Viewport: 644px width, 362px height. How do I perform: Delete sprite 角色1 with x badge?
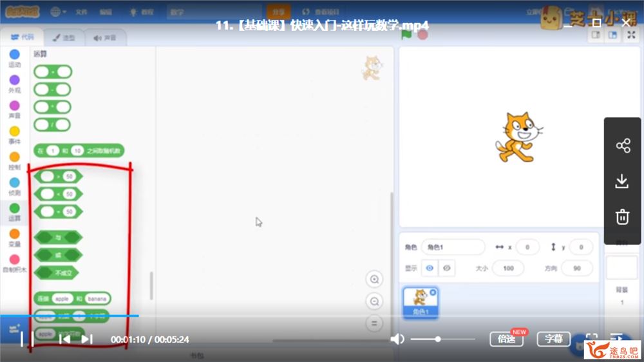tap(433, 292)
